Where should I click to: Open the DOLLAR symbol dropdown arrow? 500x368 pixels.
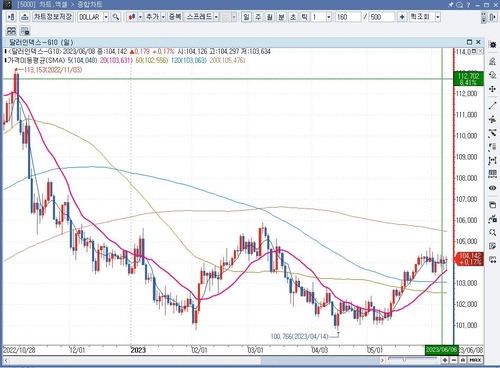[x=106, y=17]
